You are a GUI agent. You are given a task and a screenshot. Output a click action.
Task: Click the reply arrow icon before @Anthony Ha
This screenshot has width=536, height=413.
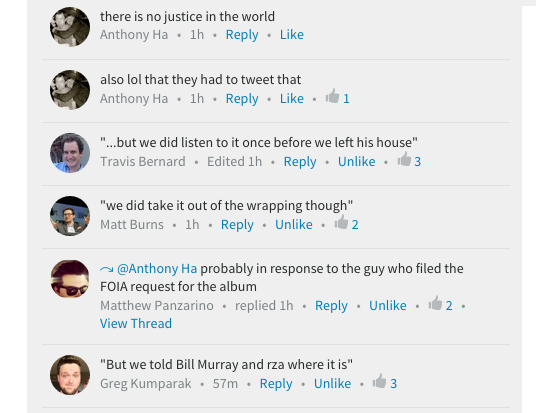point(106,269)
